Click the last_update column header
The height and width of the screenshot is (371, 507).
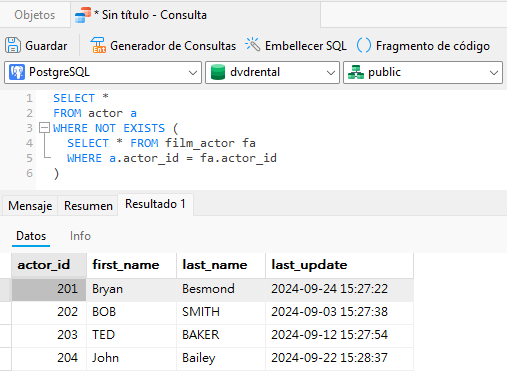339,265
